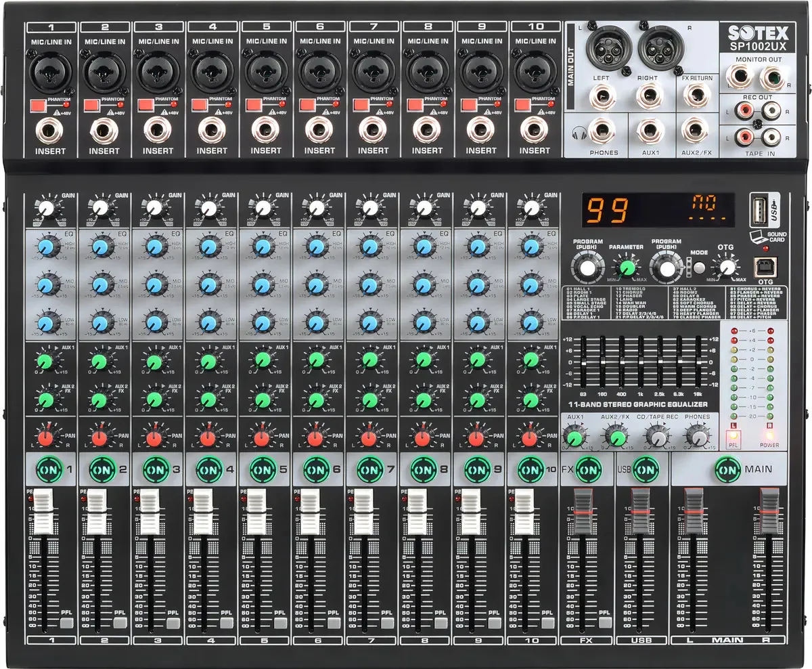Toggle the FX ON button
The image size is (812, 669).
pyautogui.click(x=588, y=469)
